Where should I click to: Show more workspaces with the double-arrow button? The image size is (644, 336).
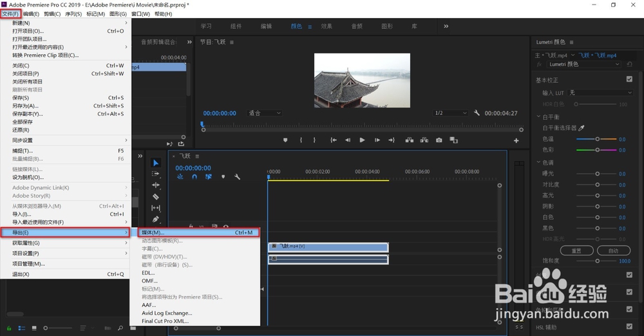tap(446, 26)
